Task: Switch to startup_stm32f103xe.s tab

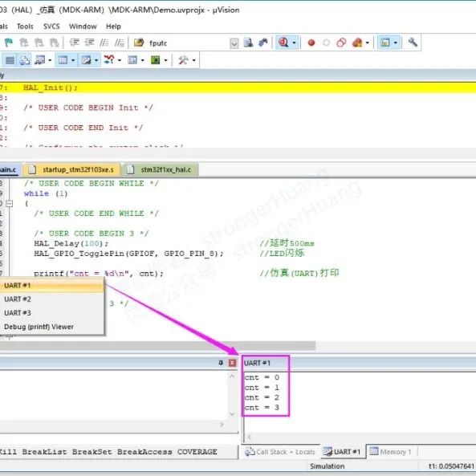Action: (x=71, y=169)
